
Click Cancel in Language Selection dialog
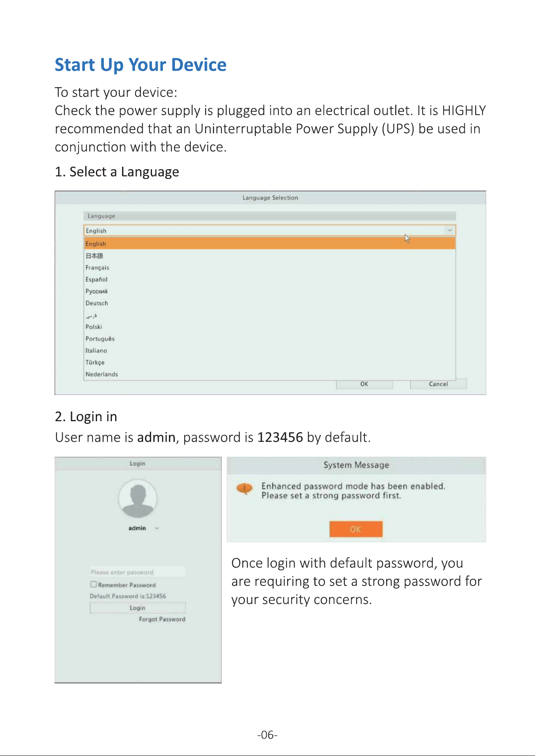click(x=438, y=384)
